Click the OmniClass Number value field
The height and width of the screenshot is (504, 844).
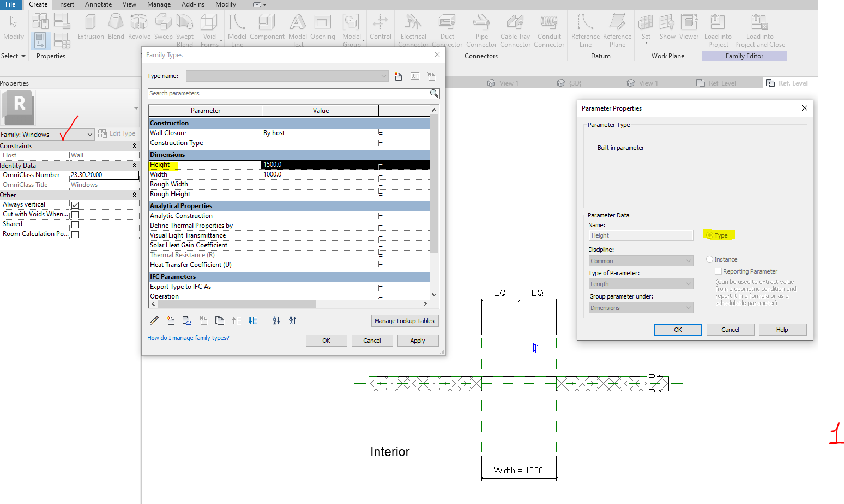pyautogui.click(x=104, y=175)
